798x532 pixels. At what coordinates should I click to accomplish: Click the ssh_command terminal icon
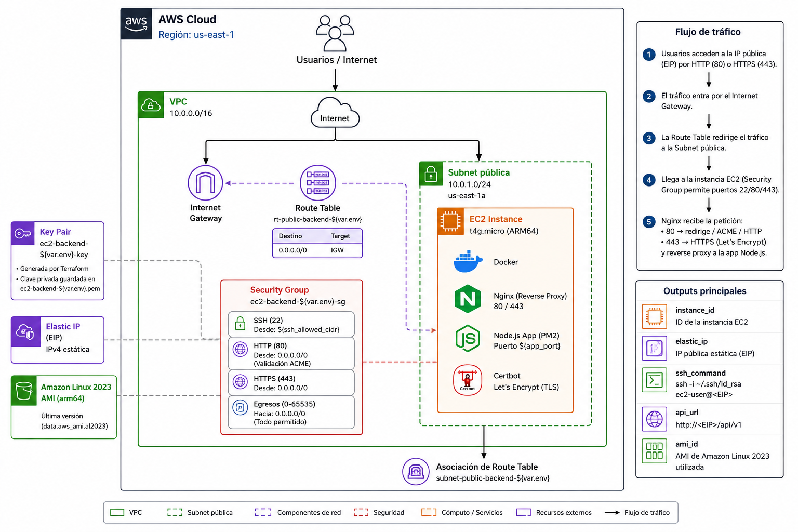point(655,380)
